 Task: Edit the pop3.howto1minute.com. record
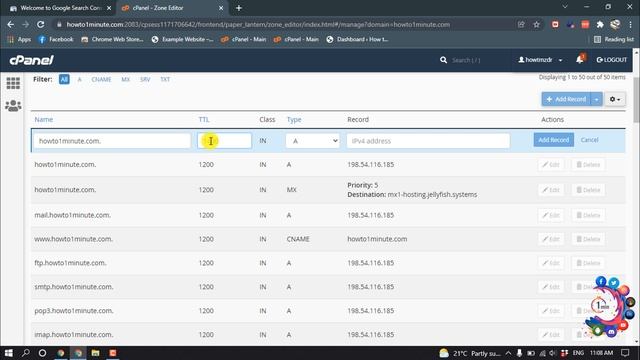(551, 311)
